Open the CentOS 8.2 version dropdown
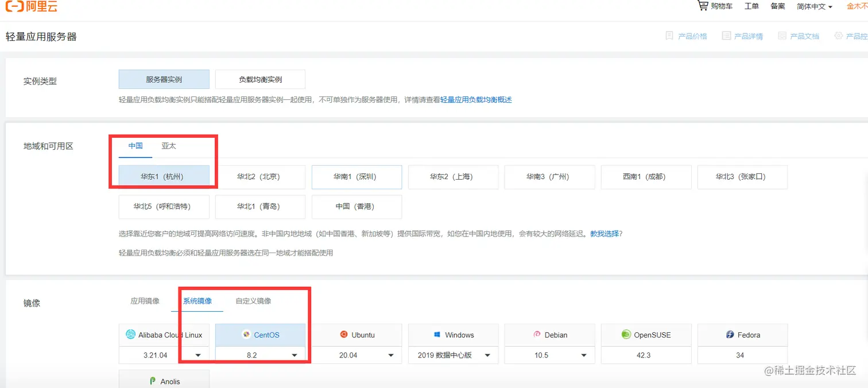The image size is (868, 388). click(260, 355)
